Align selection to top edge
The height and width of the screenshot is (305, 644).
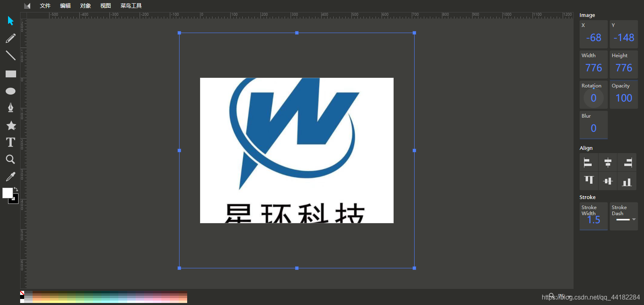(589, 181)
